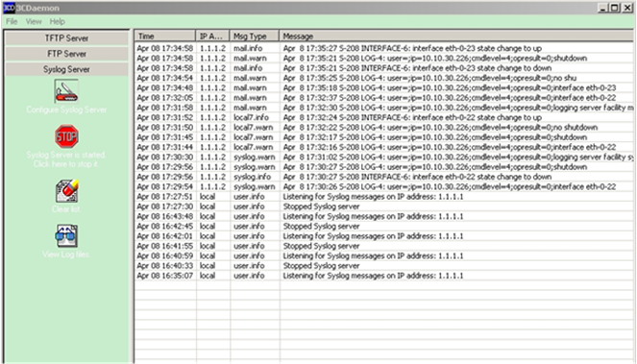Select the Apr 08 17:31:44 local7.warn row
The height and width of the screenshot is (364, 637).
click(384, 147)
